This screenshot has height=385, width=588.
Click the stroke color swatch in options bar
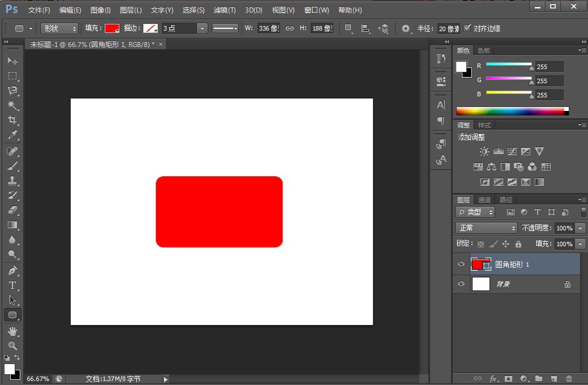(x=151, y=28)
